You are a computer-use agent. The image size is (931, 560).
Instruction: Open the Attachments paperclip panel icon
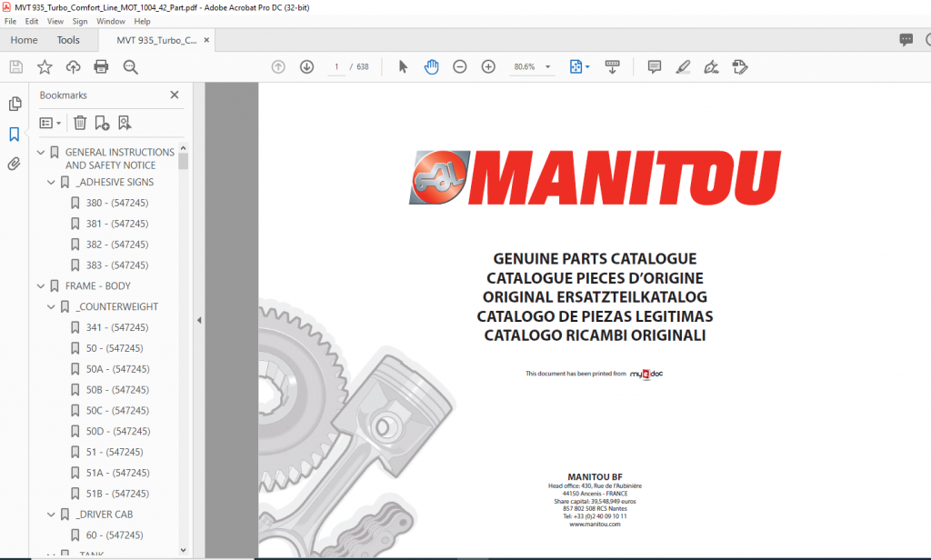point(15,164)
